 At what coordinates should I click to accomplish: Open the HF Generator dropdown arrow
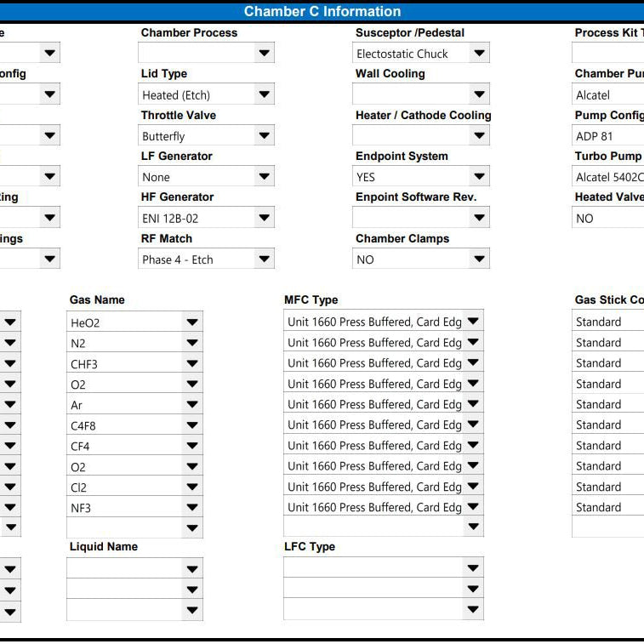pyautogui.click(x=264, y=218)
